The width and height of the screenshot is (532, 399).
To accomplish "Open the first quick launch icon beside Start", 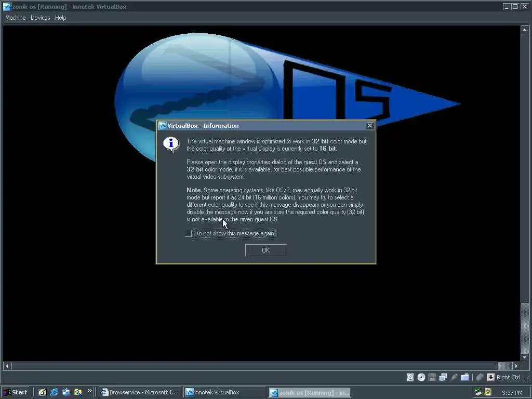I will (42, 392).
